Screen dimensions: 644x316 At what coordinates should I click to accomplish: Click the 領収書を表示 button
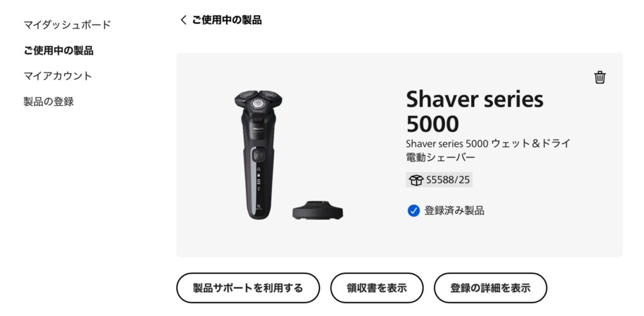tap(377, 288)
